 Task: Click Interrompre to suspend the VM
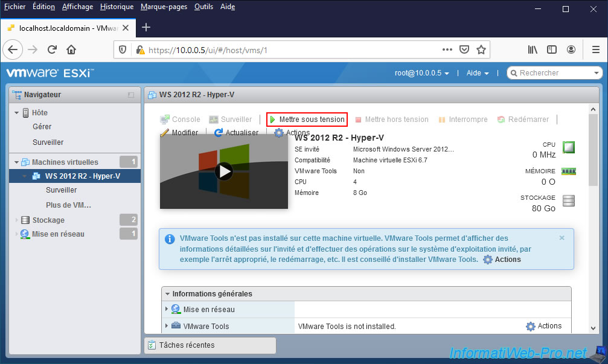click(x=463, y=120)
